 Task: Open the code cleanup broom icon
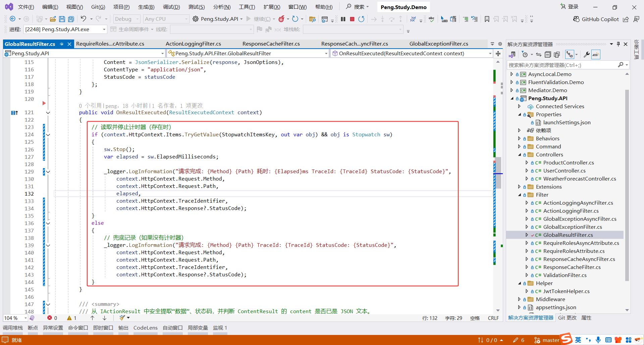coord(122,318)
